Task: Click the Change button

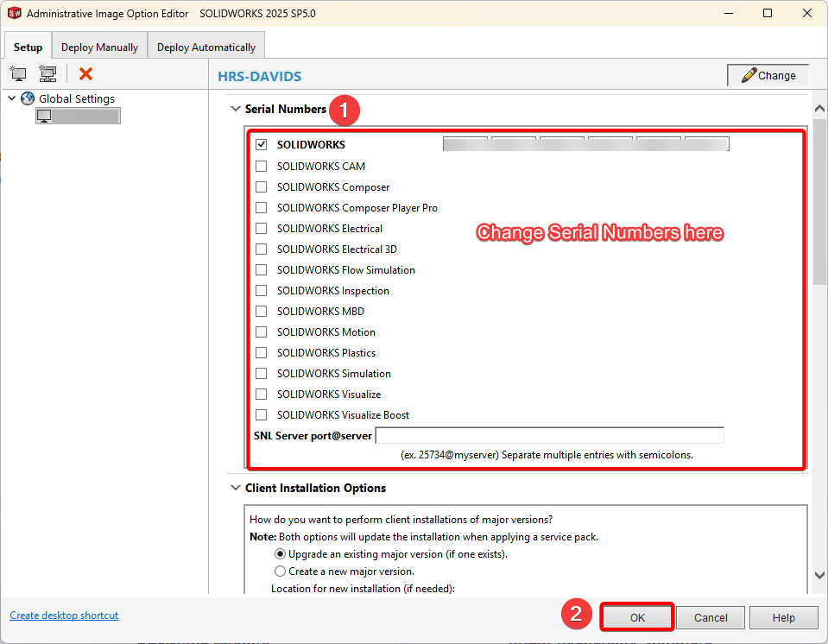Action: coord(768,75)
